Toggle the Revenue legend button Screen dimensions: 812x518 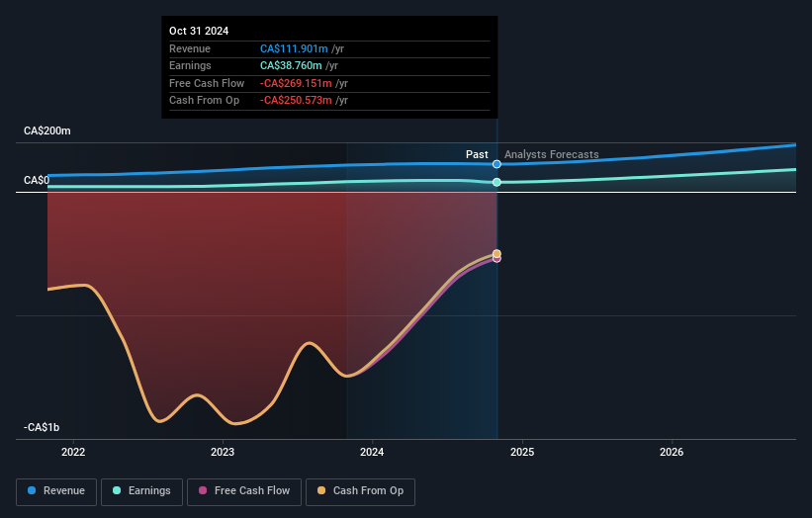click(56, 491)
